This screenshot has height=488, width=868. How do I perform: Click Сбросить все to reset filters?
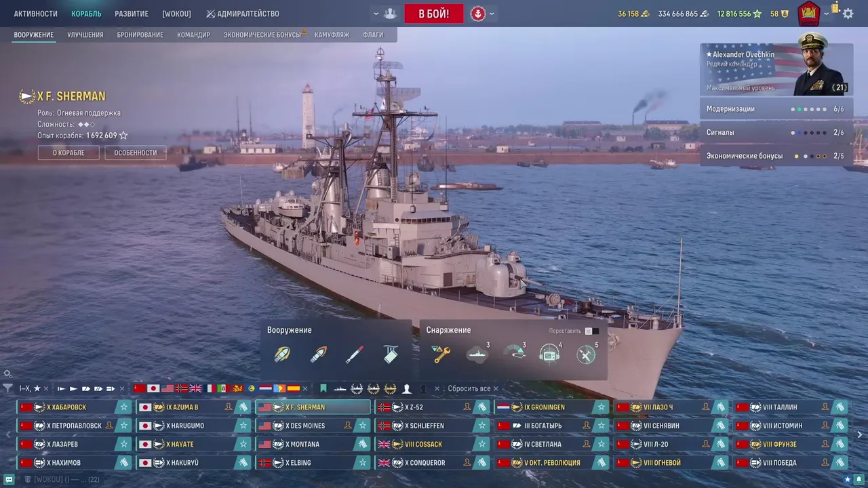coord(473,388)
